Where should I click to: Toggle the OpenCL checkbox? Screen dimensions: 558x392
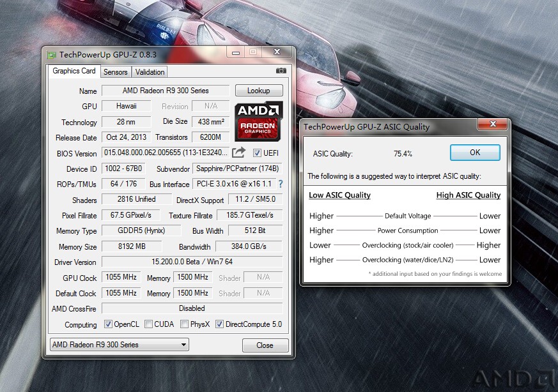[x=108, y=324]
